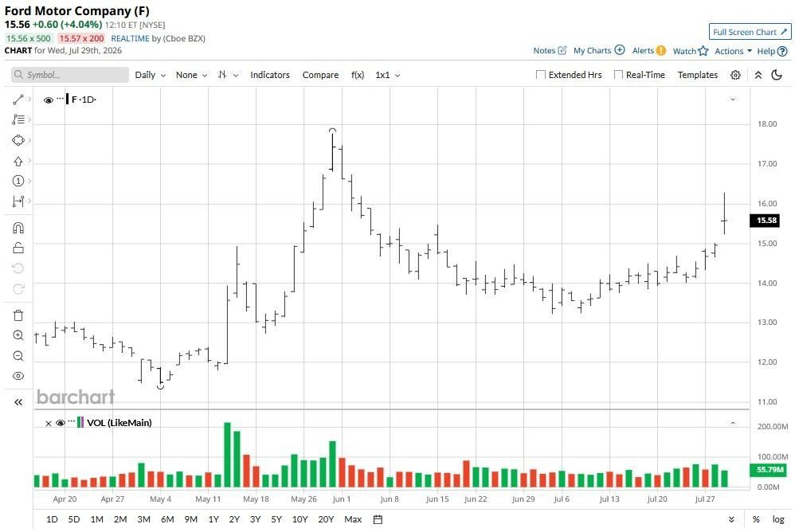Select the 5D time range

coord(74,519)
